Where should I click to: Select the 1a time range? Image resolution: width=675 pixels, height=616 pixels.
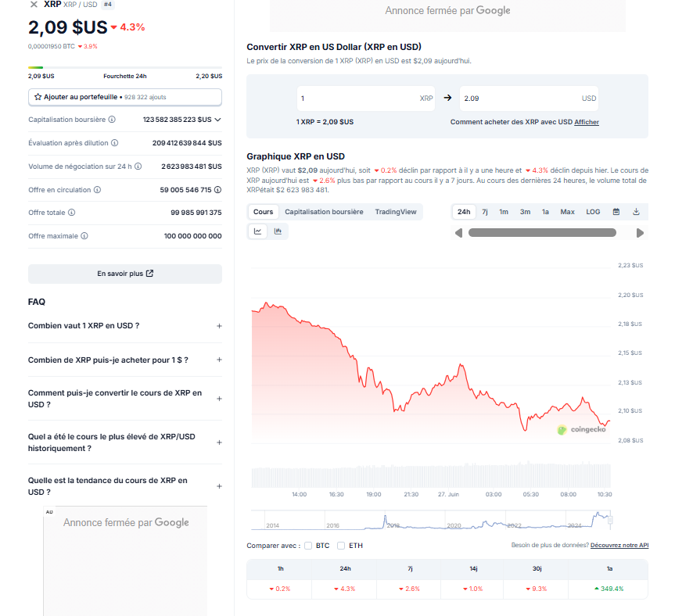tap(545, 212)
